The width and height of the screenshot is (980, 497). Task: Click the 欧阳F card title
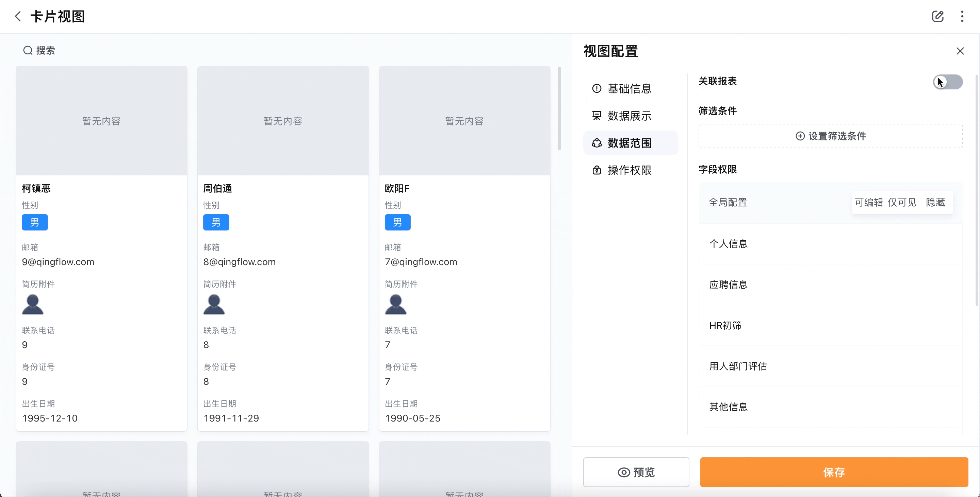(397, 188)
